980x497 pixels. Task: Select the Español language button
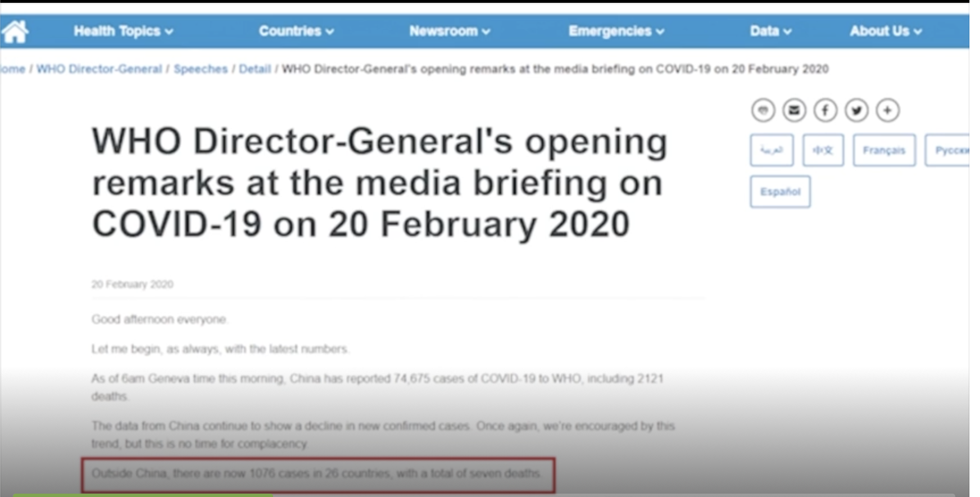pyautogui.click(x=780, y=192)
